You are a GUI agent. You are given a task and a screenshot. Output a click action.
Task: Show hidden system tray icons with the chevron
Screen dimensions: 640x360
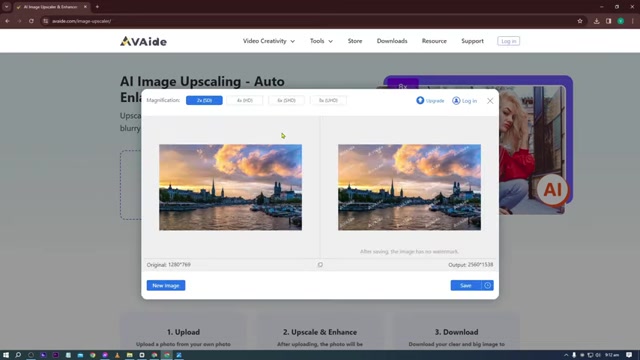566,355
